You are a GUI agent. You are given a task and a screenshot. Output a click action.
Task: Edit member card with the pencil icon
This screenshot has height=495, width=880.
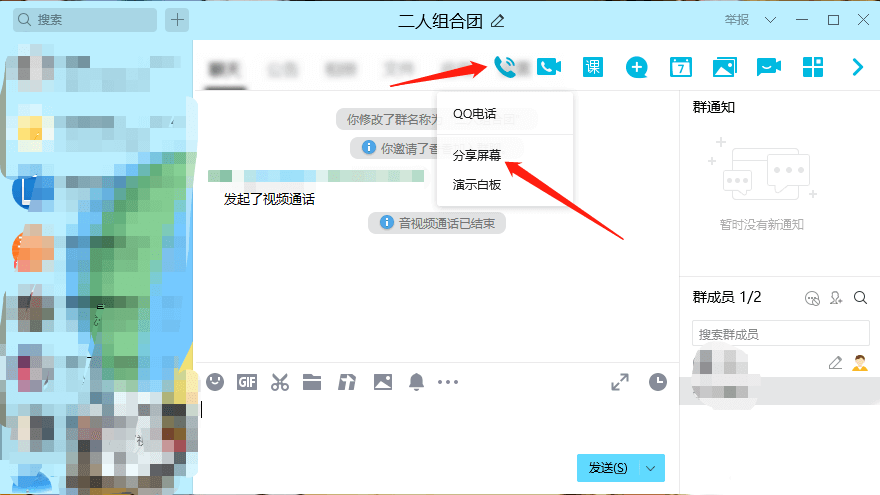(x=835, y=363)
